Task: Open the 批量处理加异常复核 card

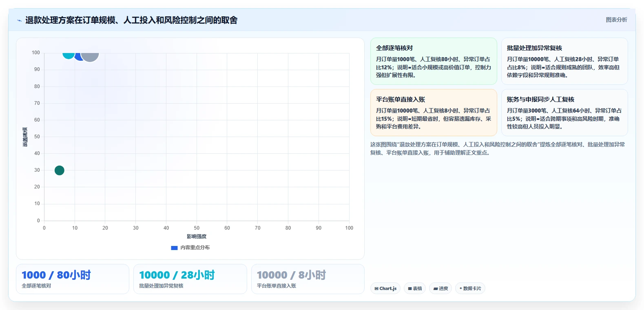Action: tap(564, 61)
